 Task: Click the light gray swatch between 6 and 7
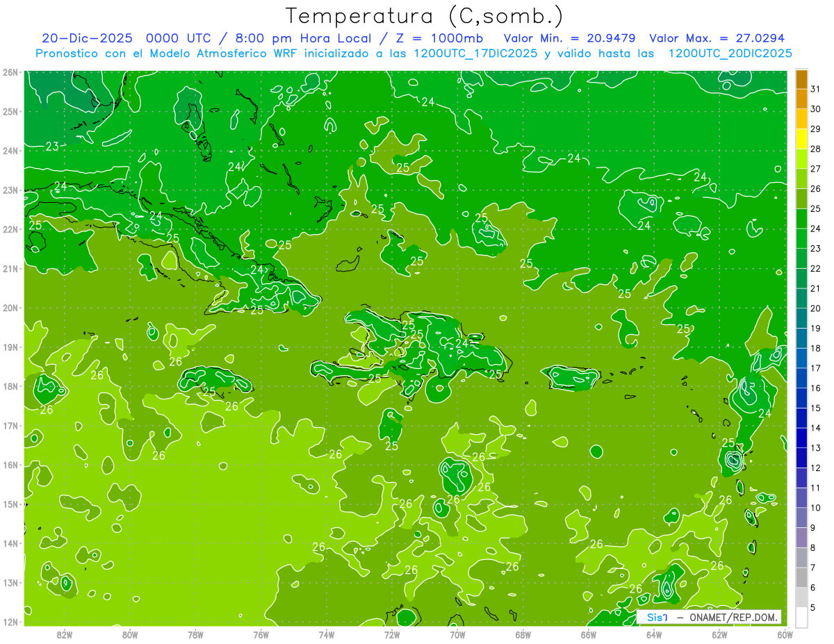pyautogui.click(x=801, y=577)
